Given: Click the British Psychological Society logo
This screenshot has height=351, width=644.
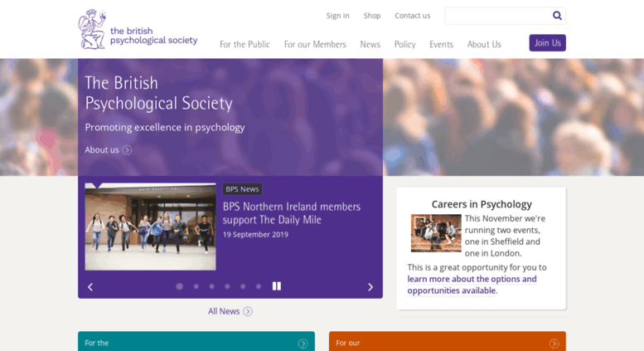Looking at the screenshot, I should point(138,30).
